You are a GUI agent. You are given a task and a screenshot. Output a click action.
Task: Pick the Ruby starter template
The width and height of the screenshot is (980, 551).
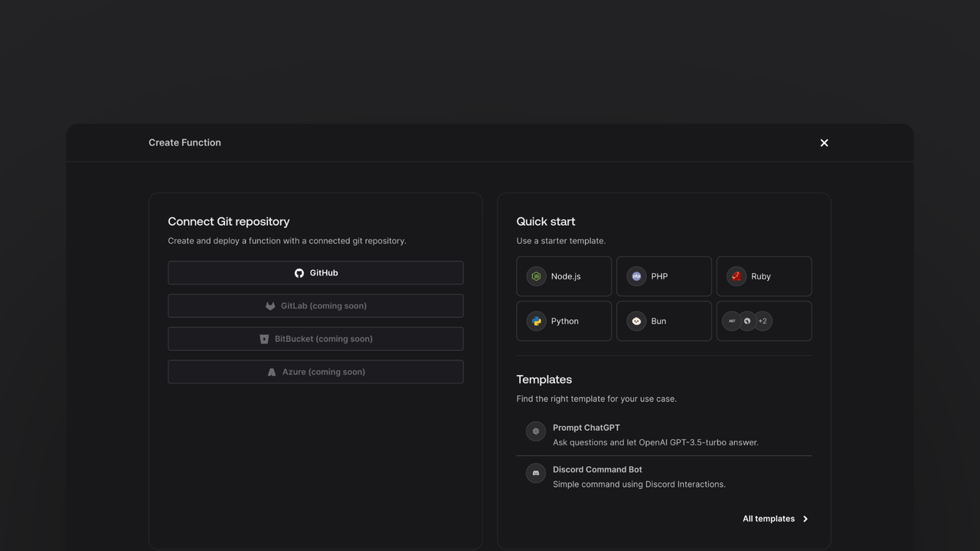pyautogui.click(x=764, y=276)
